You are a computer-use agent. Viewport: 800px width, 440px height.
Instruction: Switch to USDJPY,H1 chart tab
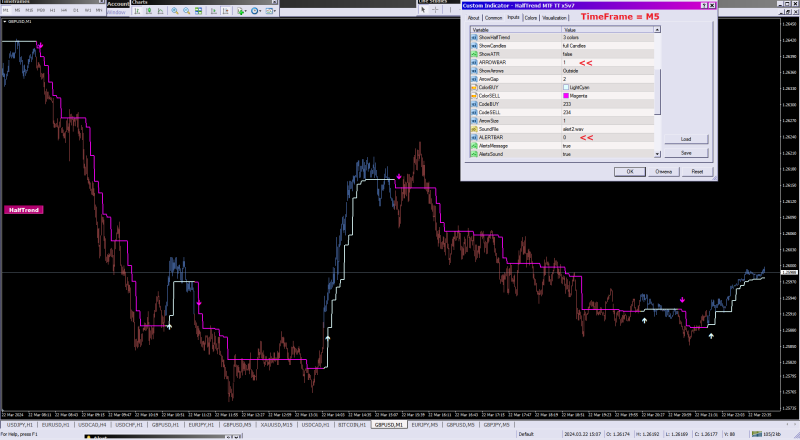20,425
